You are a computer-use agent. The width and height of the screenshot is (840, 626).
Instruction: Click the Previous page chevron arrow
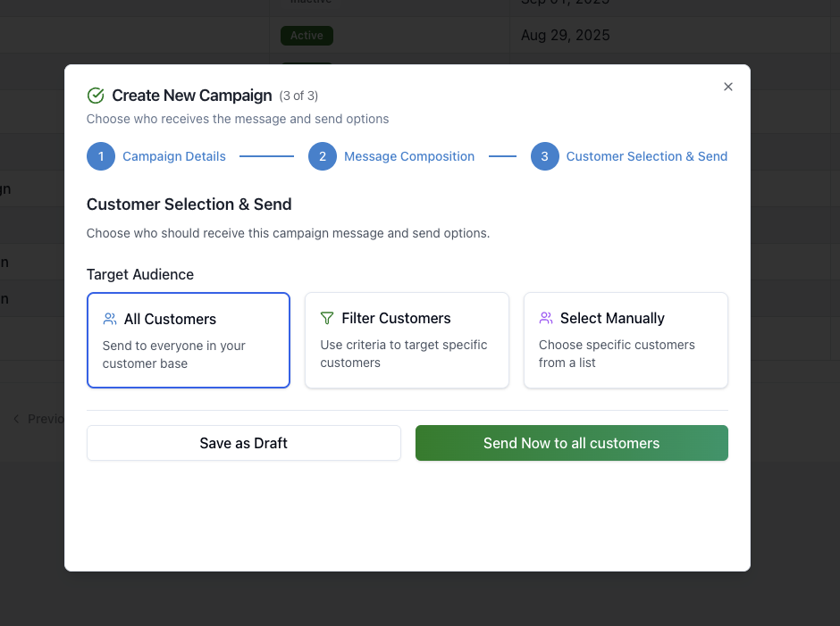(16, 419)
